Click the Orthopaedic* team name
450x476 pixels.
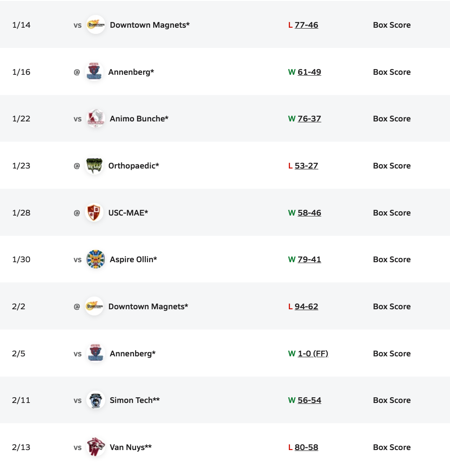pos(133,166)
